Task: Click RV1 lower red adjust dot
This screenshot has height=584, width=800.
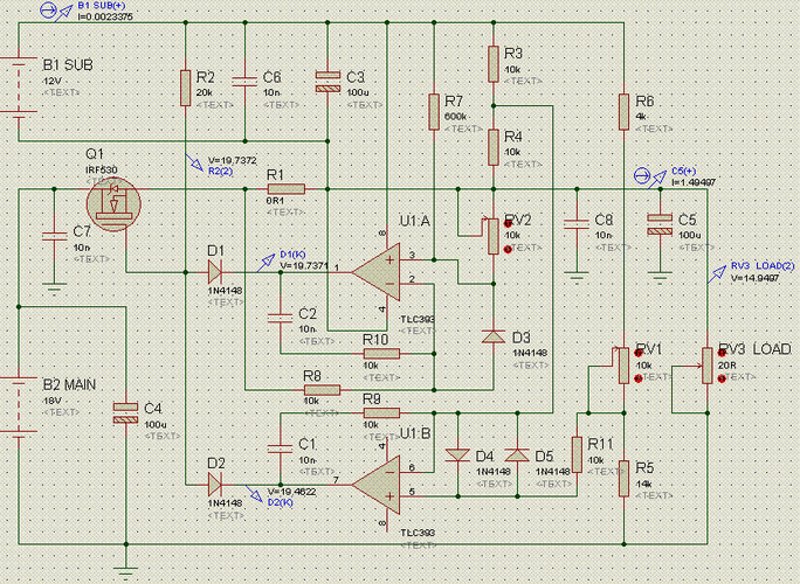Action: (x=638, y=378)
